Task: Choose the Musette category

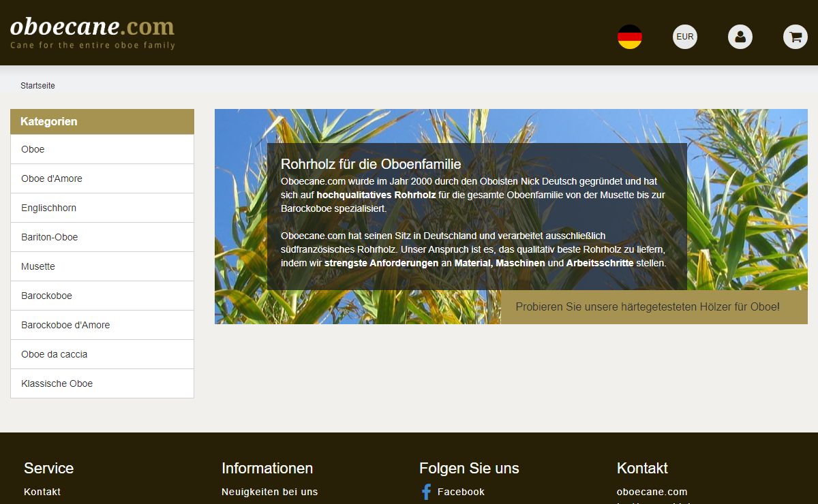Action: (102, 266)
